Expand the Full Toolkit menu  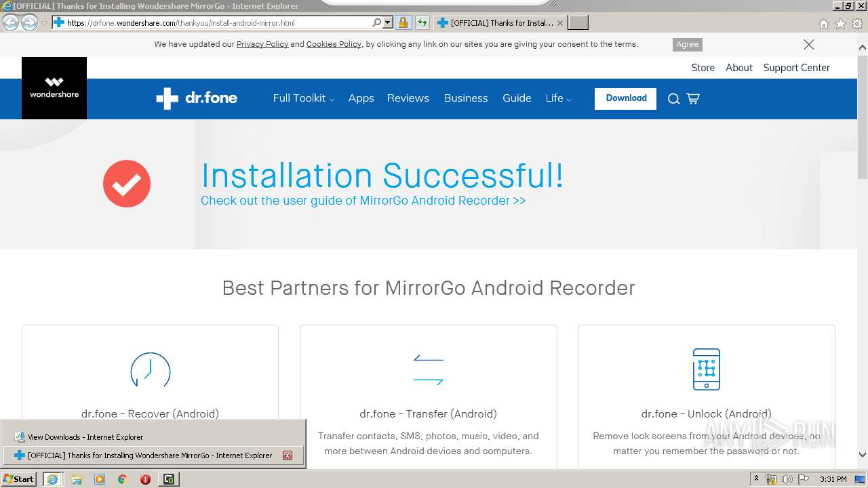[304, 98]
